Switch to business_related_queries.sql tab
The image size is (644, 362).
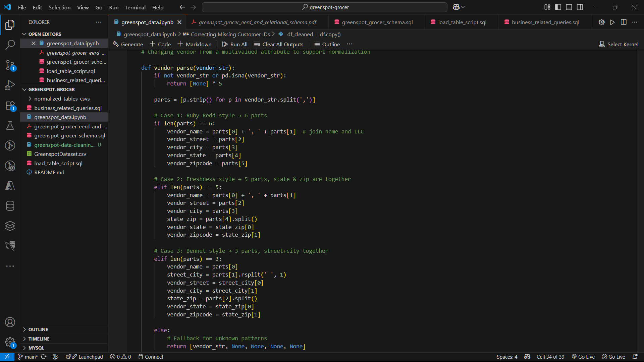(x=545, y=22)
